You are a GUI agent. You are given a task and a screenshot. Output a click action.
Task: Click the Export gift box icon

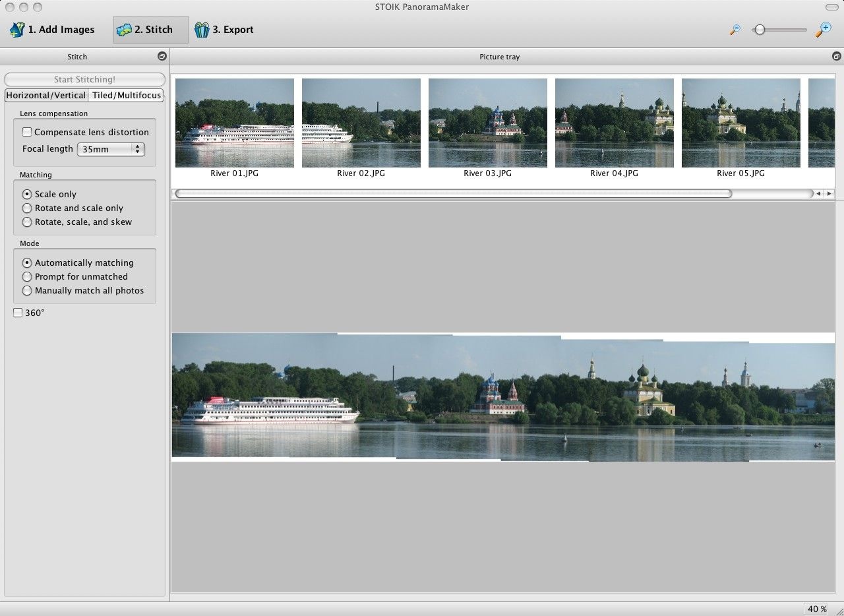coord(201,30)
